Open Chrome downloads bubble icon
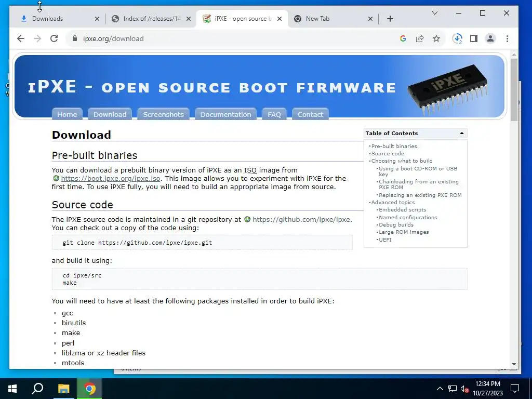Screen dimensions: 532x399 tap(457, 38)
